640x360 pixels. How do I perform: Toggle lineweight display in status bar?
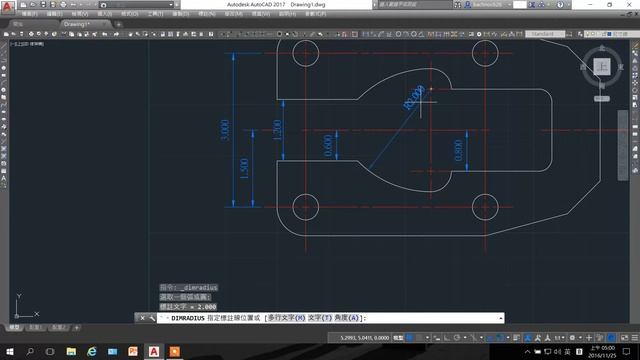(x=516, y=338)
